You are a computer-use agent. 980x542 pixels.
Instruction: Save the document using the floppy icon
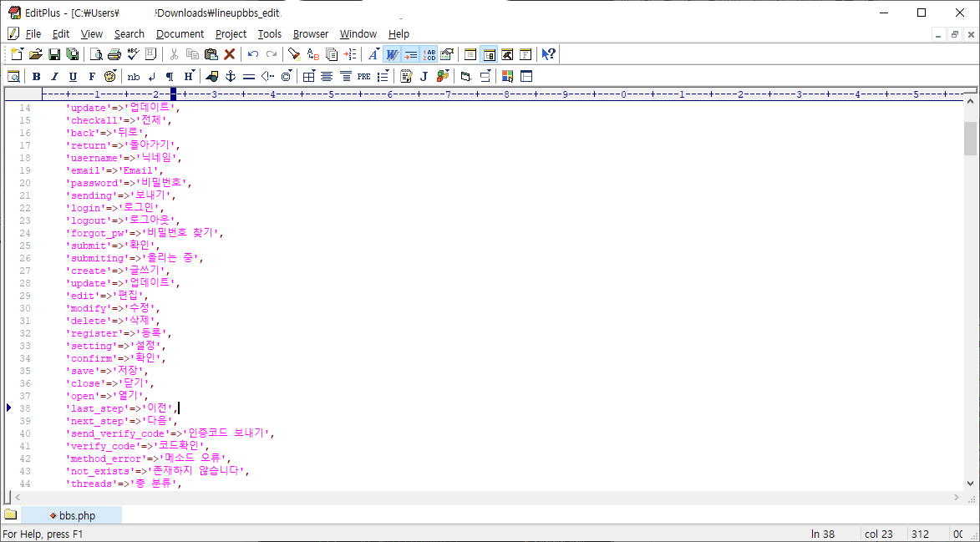point(53,54)
